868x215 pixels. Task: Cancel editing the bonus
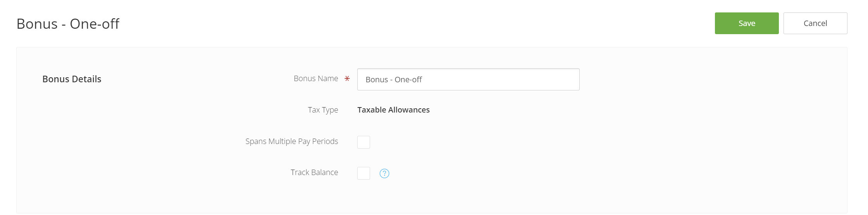815,23
